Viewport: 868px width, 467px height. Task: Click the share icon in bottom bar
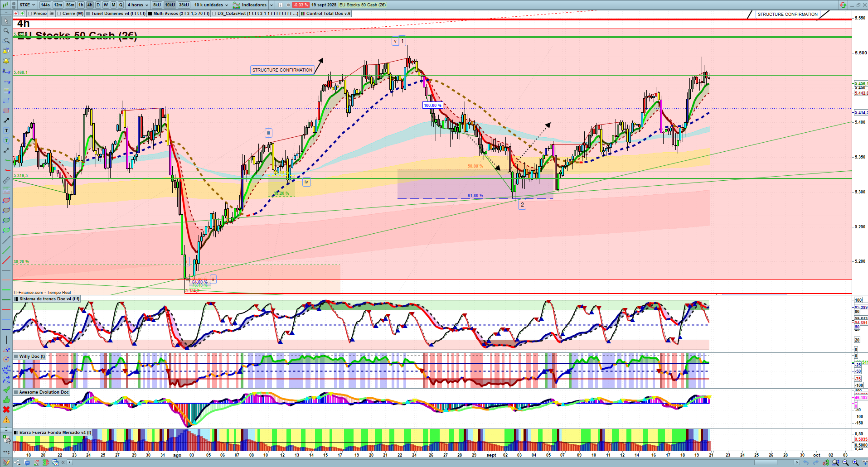[x=17, y=462]
